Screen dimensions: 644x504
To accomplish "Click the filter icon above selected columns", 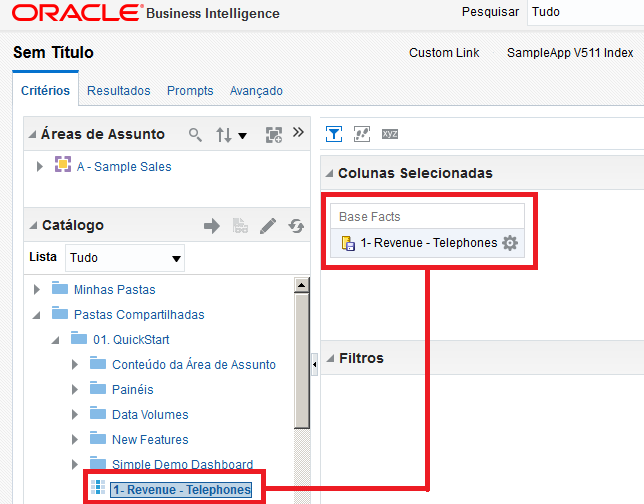I will coord(335,134).
